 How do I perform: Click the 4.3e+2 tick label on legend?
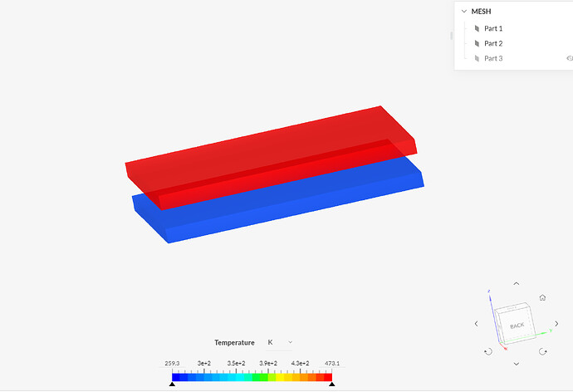(300, 363)
